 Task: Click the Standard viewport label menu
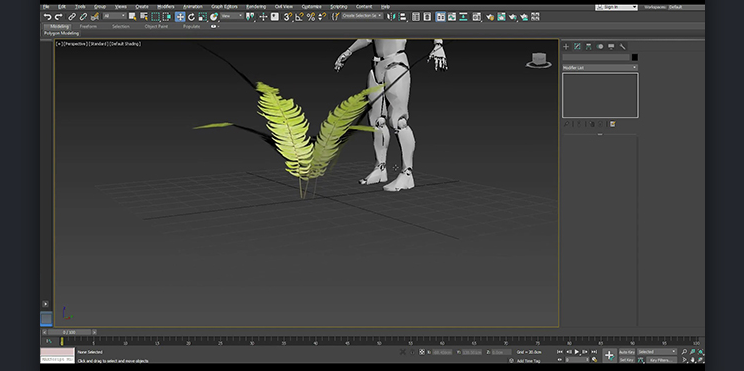coord(99,44)
